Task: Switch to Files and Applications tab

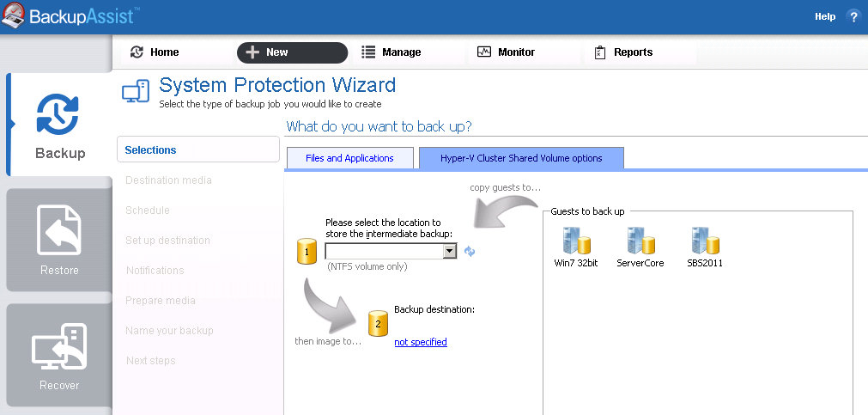Action: 349,158
